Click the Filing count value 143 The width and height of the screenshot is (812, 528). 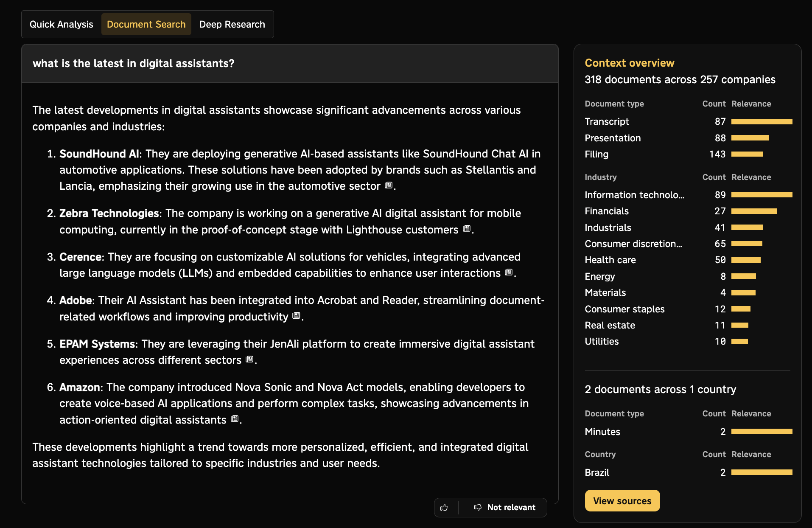tap(717, 154)
